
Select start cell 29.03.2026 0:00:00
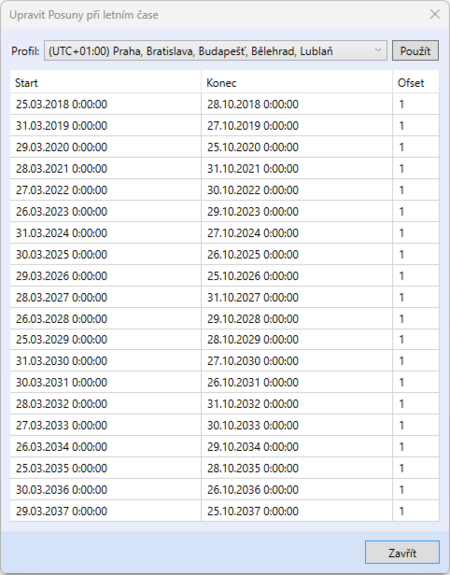point(105,276)
